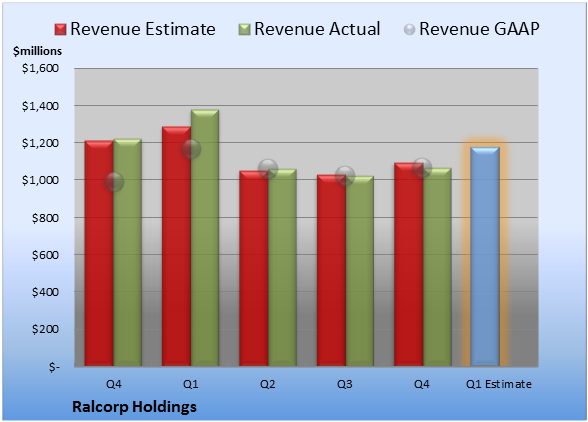The image size is (588, 422).
Task: Click the '$1,600' axis value
Action: click(x=40, y=68)
